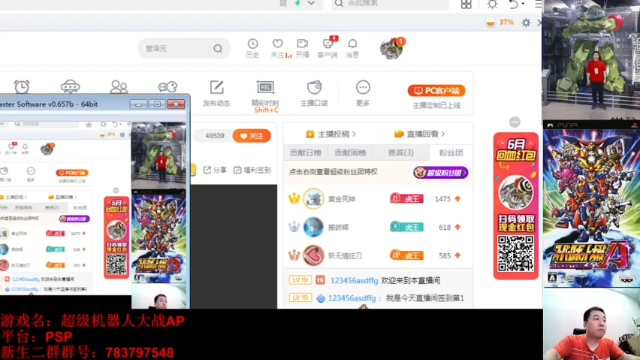The width and height of the screenshot is (640, 360).
Task: Click the 虎王 badge in 黄金死神 row
Action: 407,199
